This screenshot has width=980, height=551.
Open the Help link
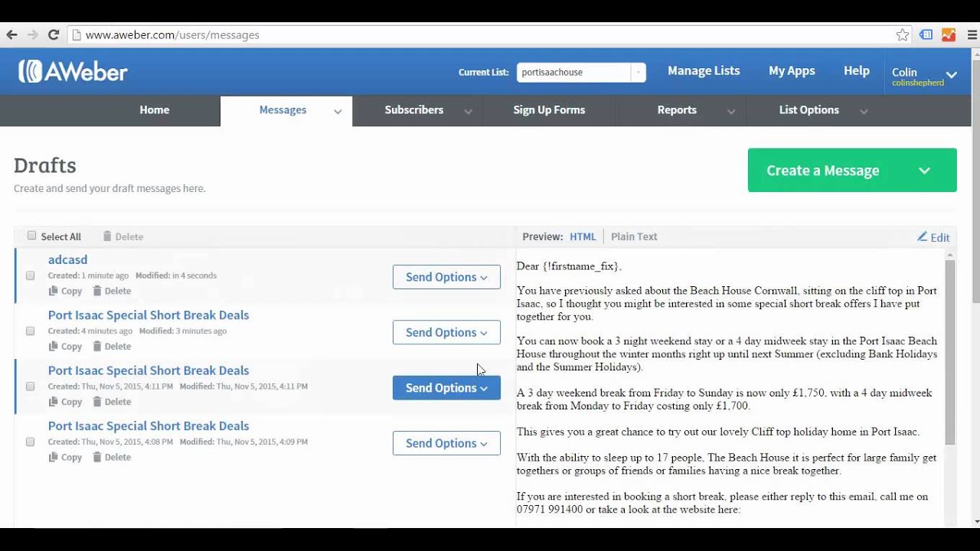pyautogui.click(x=856, y=70)
